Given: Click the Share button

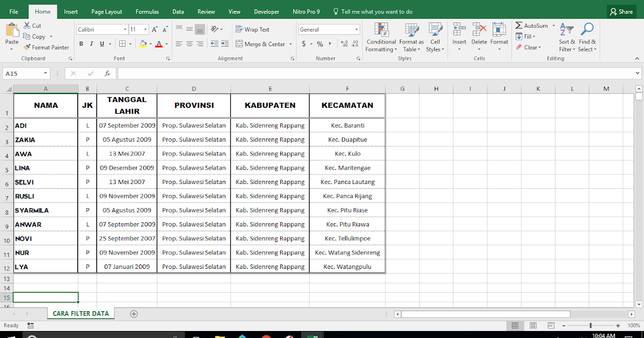Looking at the screenshot, I should click(621, 11).
